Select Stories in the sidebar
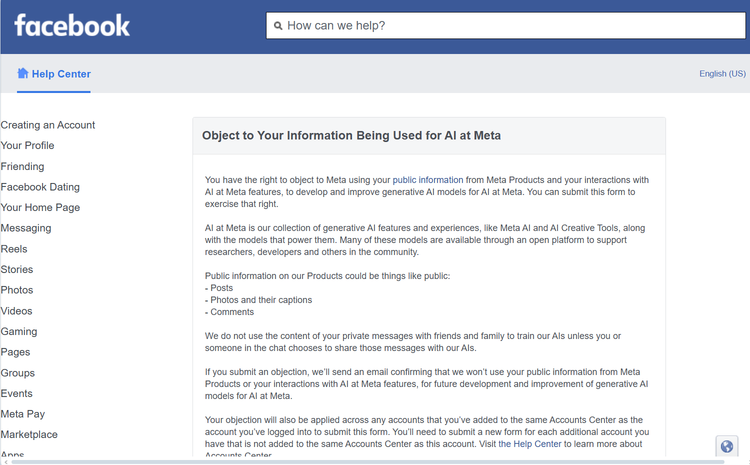This screenshot has height=465, width=750. click(x=17, y=270)
